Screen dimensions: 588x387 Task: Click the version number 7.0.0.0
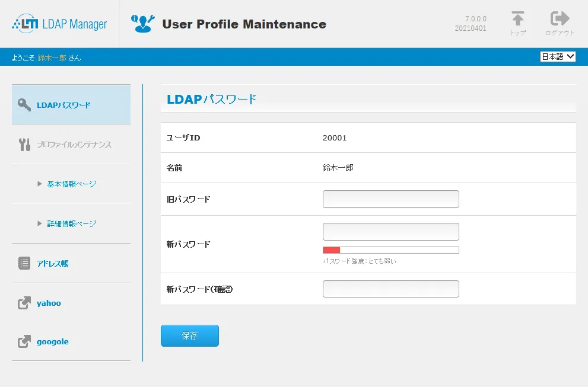[x=475, y=19]
